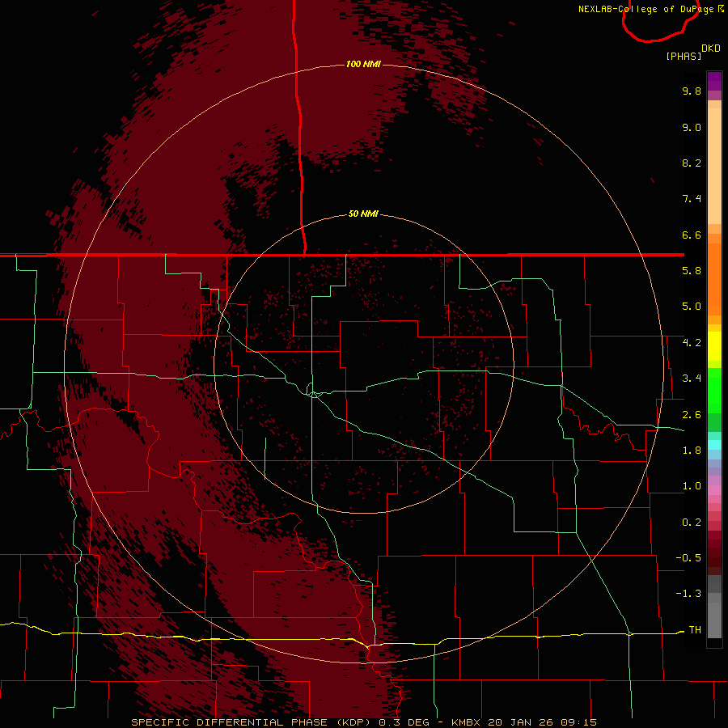
Task: Click the -1.3 legend value
Action: (688, 594)
